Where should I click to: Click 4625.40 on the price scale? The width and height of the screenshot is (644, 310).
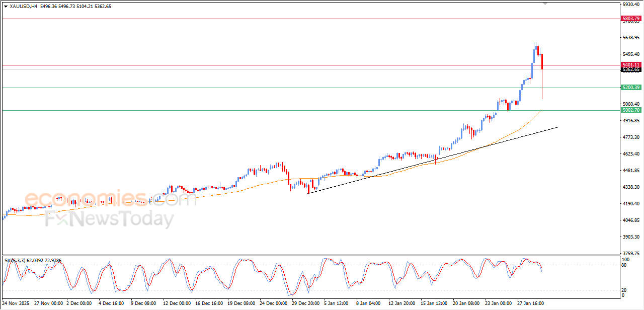(x=631, y=153)
